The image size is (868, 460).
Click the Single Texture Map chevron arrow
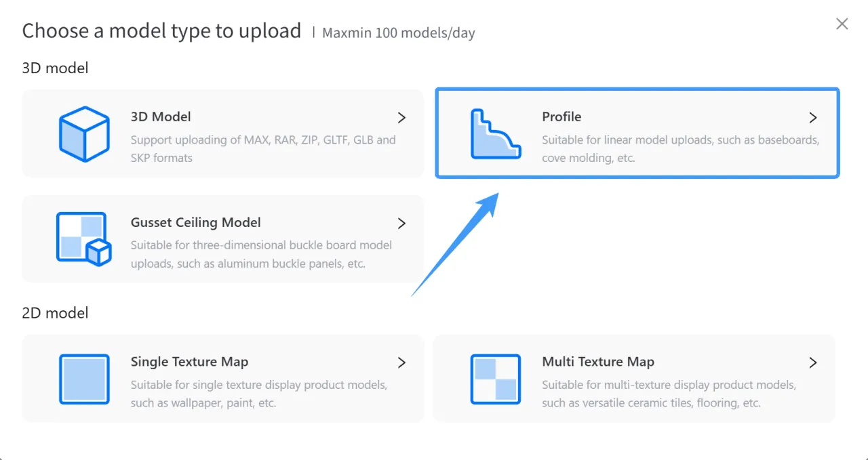pos(401,362)
